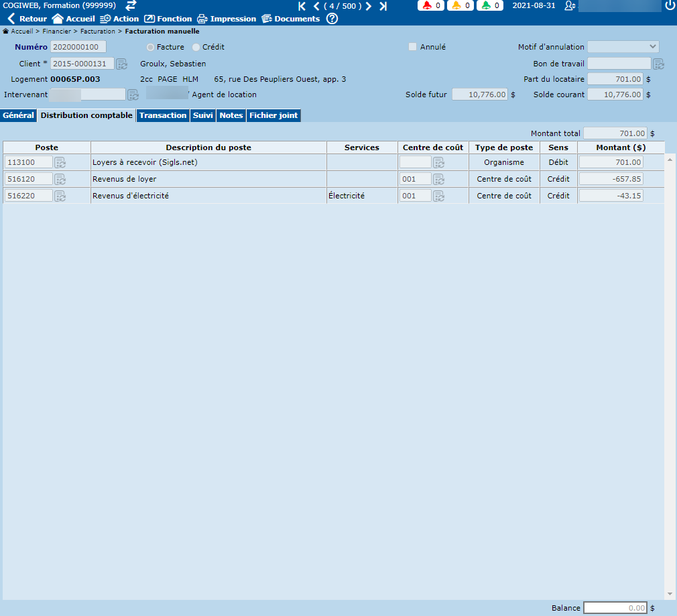Open lookup icon next to Client field
Screen dimensions: 677x616
click(x=121, y=64)
